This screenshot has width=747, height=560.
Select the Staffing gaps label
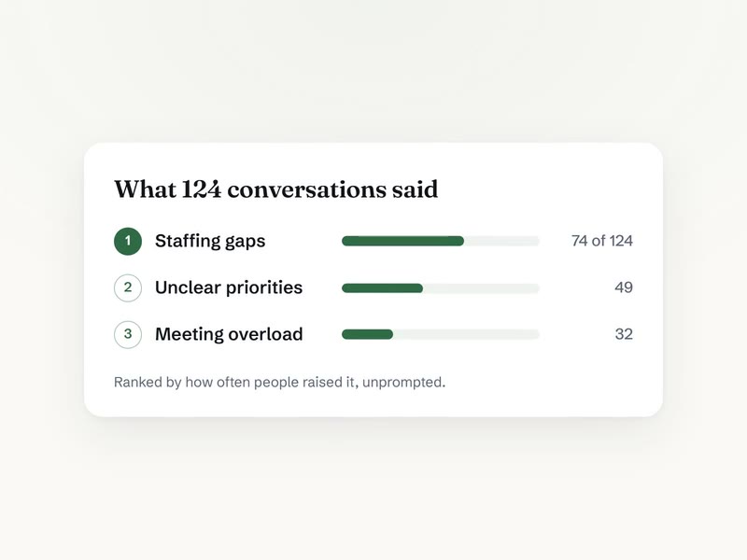(x=210, y=241)
